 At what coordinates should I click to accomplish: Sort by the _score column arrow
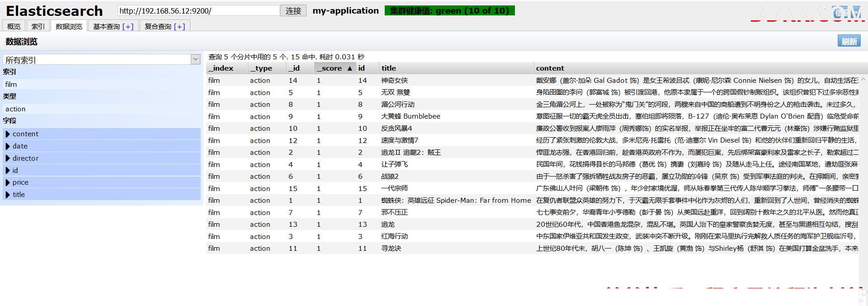coord(349,68)
